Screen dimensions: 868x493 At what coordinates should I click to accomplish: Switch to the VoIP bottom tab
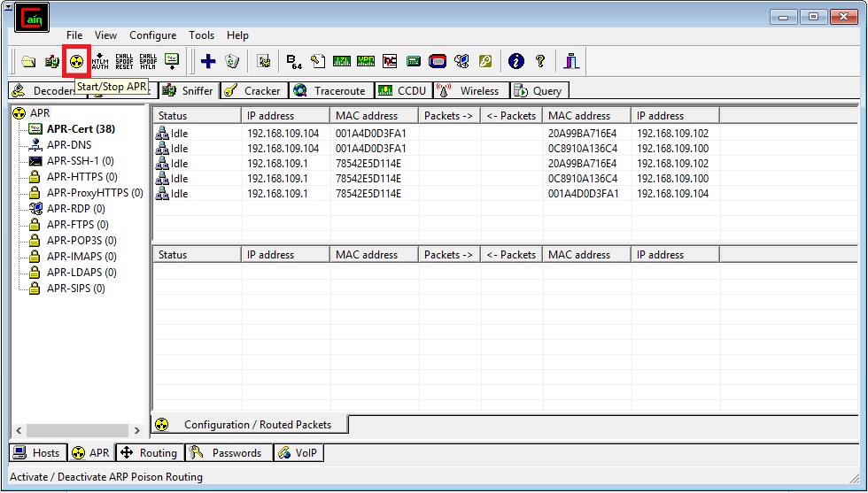pos(298,452)
